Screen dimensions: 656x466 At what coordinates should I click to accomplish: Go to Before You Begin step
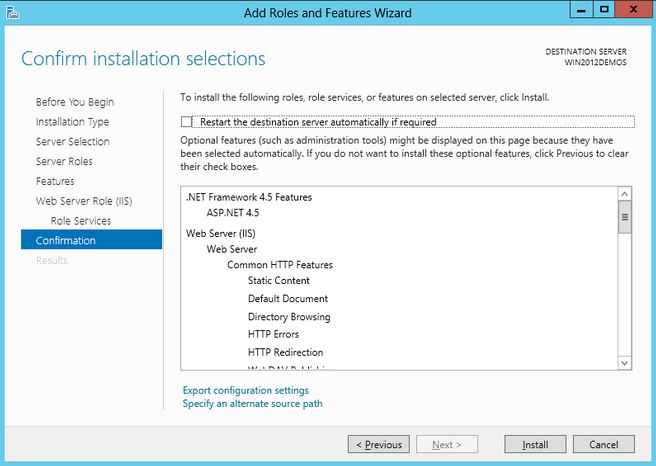(x=75, y=102)
